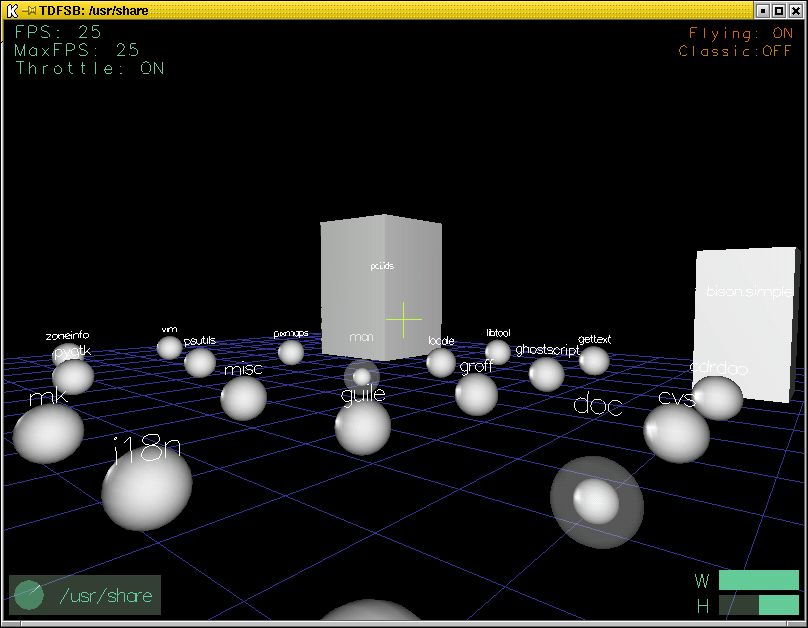Select the gettext directory sphere
This screenshot has width=808, height=628.
point(594,360)
